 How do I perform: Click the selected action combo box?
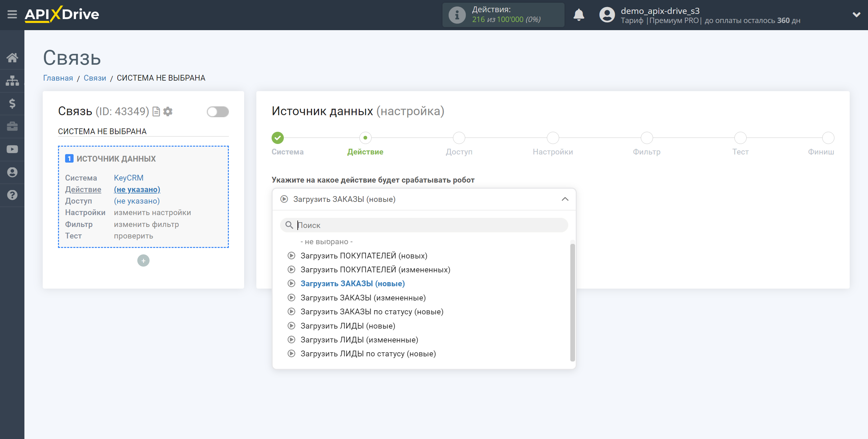pyautogui.click(x=424, y=199)
